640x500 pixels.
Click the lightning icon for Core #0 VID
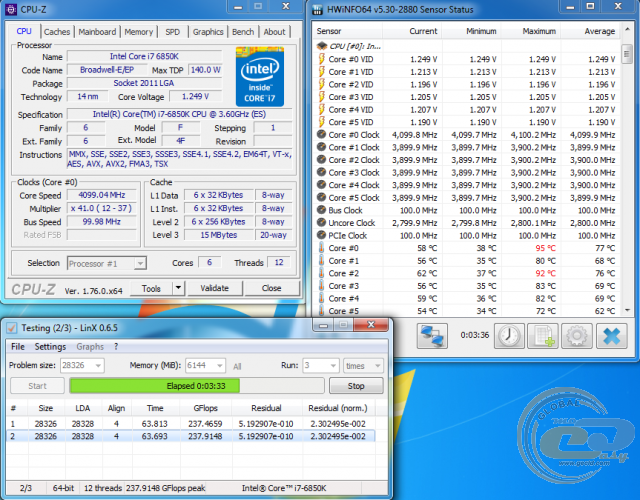[x=321, y=59]
